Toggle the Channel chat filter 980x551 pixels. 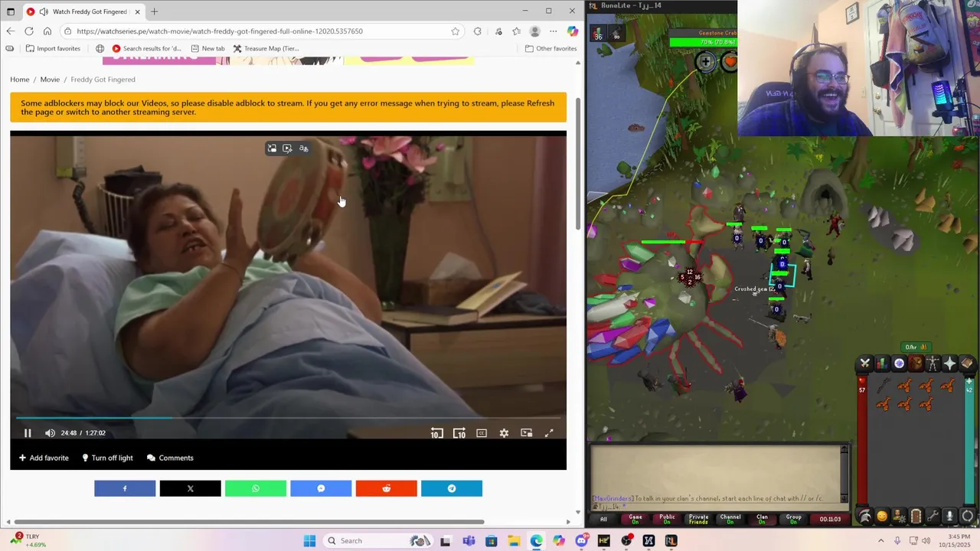[730, 519]
